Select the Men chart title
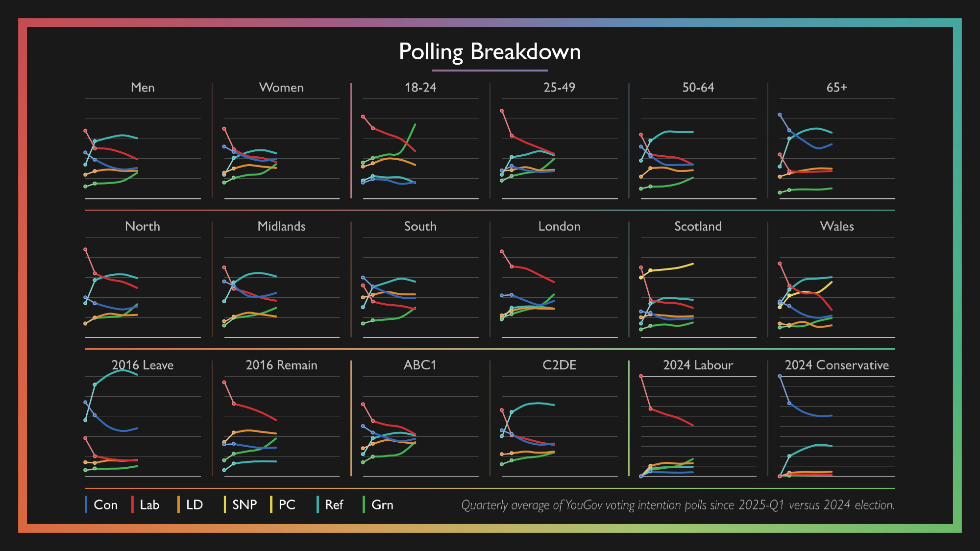980x551 pixels. 143,88
